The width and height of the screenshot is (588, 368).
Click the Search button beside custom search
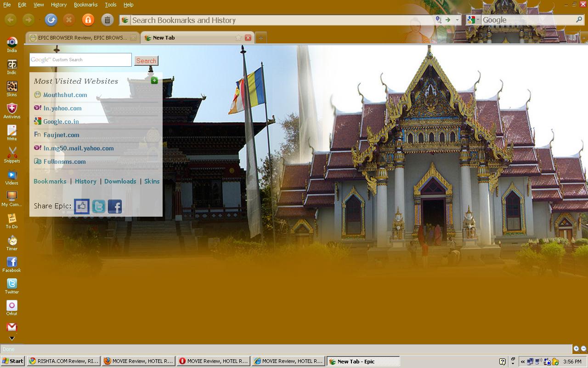click(146, 61)
